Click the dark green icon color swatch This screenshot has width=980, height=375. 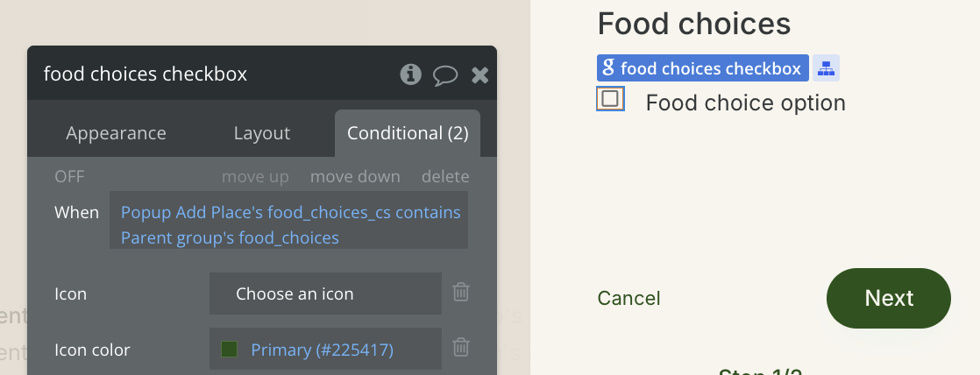coord(230,350)
